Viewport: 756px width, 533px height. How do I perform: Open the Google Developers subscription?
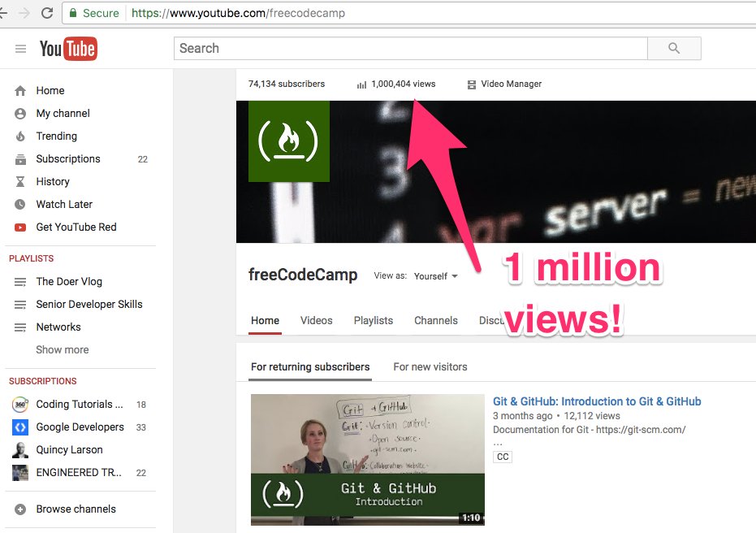pyautogui.click(x=80, y=427)
